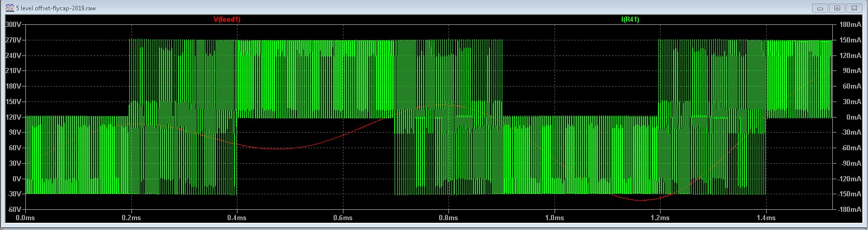Maximize the waveform window
The height and width of the screenshot is (230, 868).
pyautogui.click(x=836, y=8)
